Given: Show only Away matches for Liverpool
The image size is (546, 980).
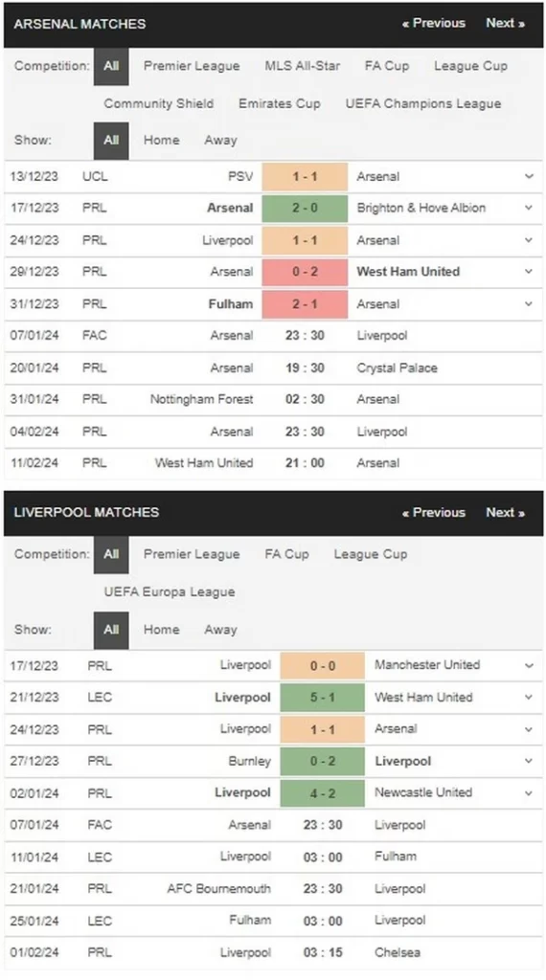Looking at the screenshot, I should [x=220, y=630].
